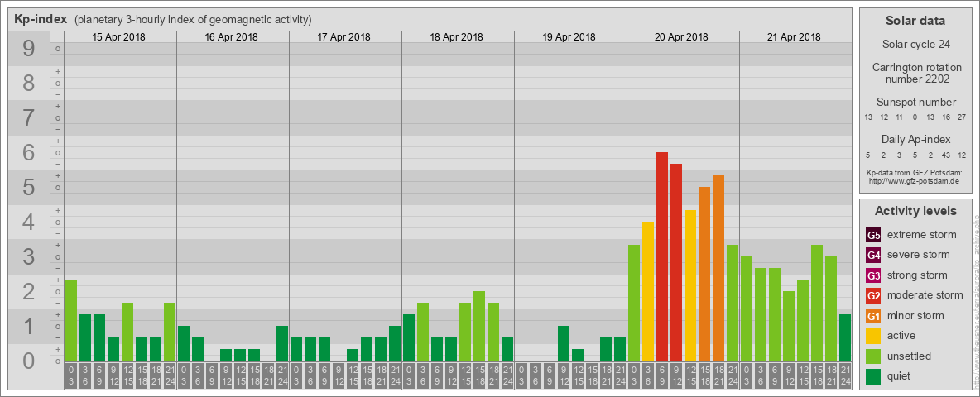Click the '19 Apr 2018' date header

click(569, 37)
